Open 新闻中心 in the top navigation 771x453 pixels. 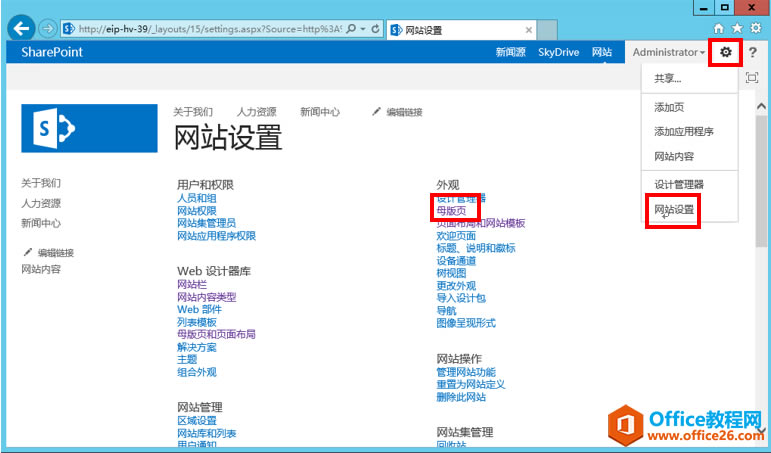(x=320, y=112)
